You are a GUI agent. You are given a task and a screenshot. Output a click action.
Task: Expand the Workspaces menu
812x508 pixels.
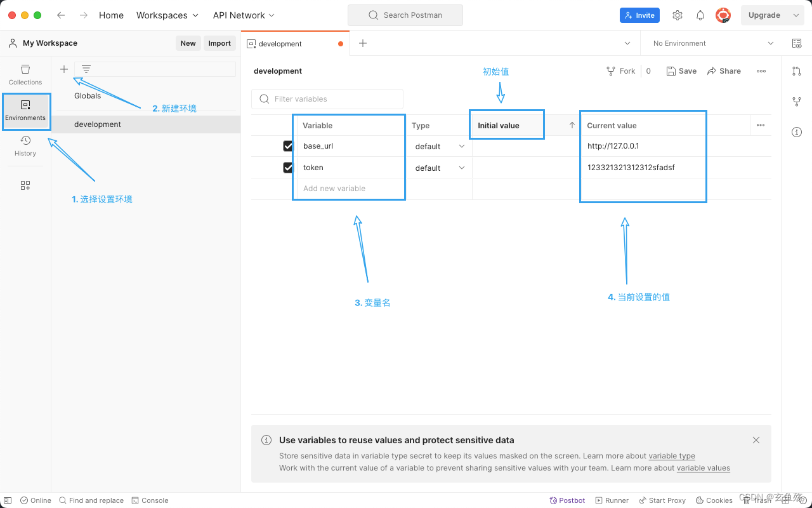(x=167, y=15)
